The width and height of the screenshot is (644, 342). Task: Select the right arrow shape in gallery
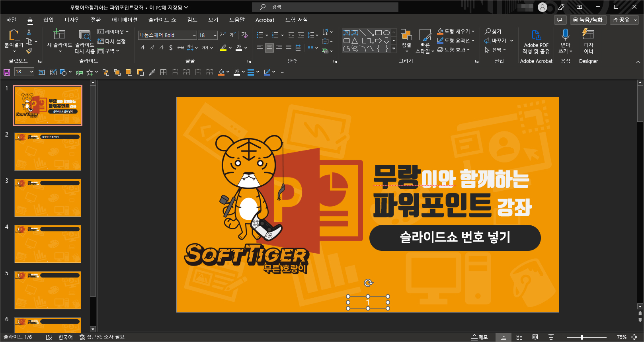pos(379,41)
